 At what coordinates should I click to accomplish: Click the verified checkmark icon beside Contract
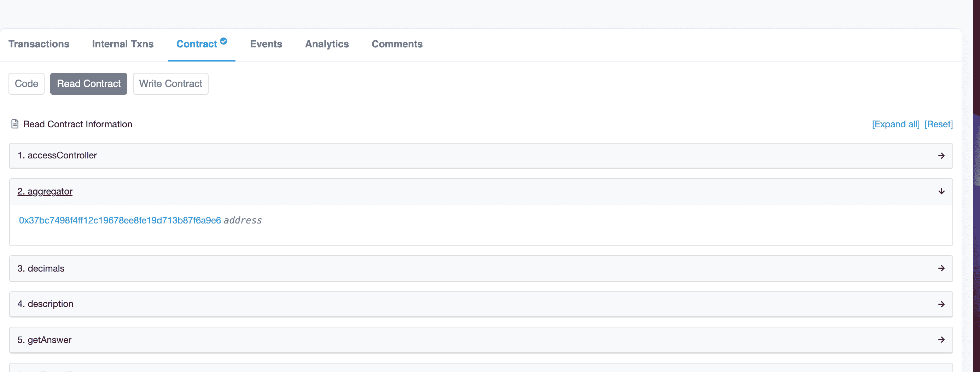(224, 41)
